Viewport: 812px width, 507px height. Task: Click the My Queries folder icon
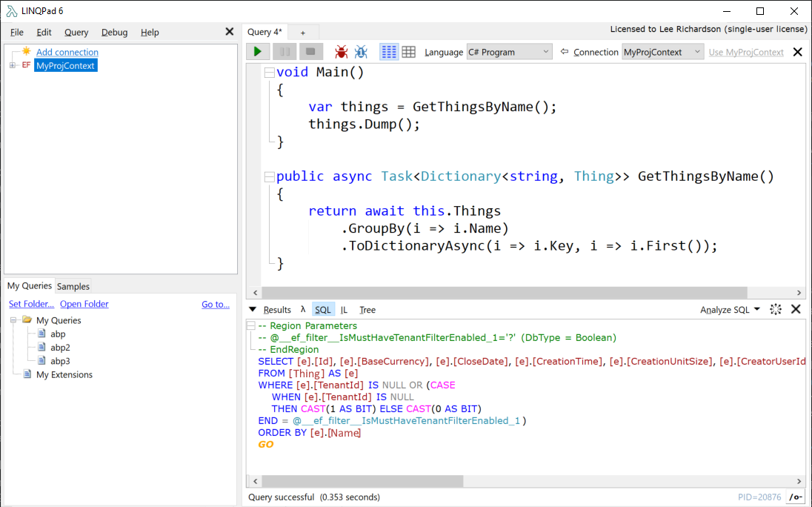click(x=27, y=319)
